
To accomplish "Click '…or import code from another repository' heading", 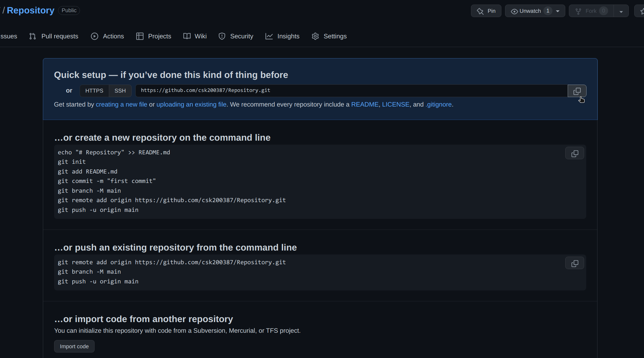I will pos(144,319).
